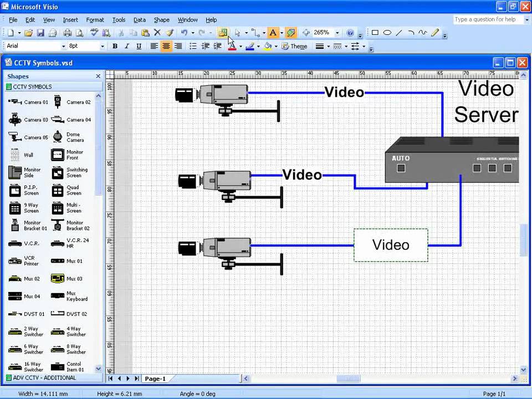Open the Data menu
The width and height of the screenshot is (532, 399).
click(139, 19)
